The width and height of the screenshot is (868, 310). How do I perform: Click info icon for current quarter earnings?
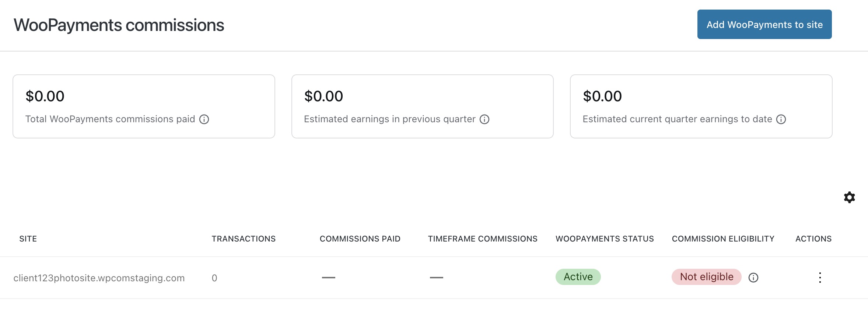[781, 119]
